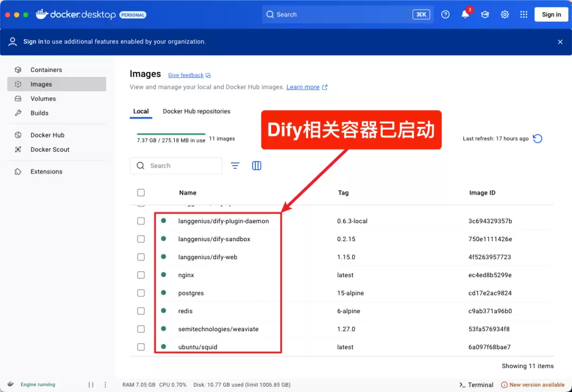572x392 pixels.
Task: Open the column layout icon
Action: tap(256, 166)
